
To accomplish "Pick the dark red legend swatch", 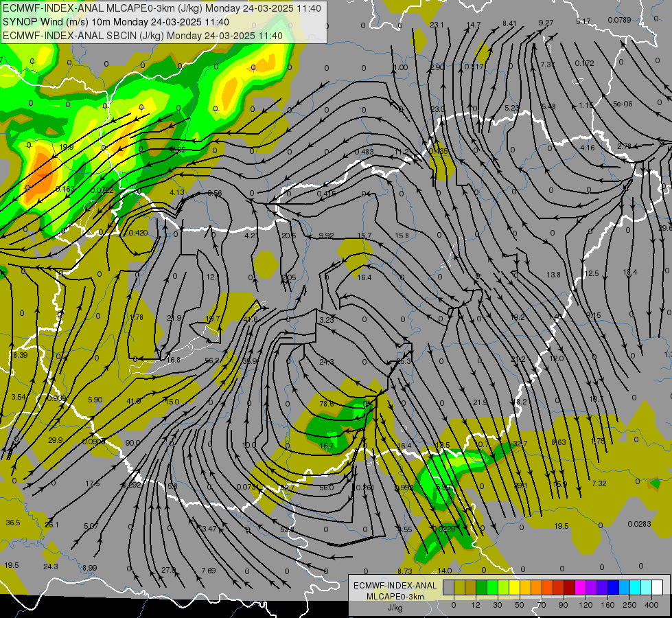I will point(570,588).
